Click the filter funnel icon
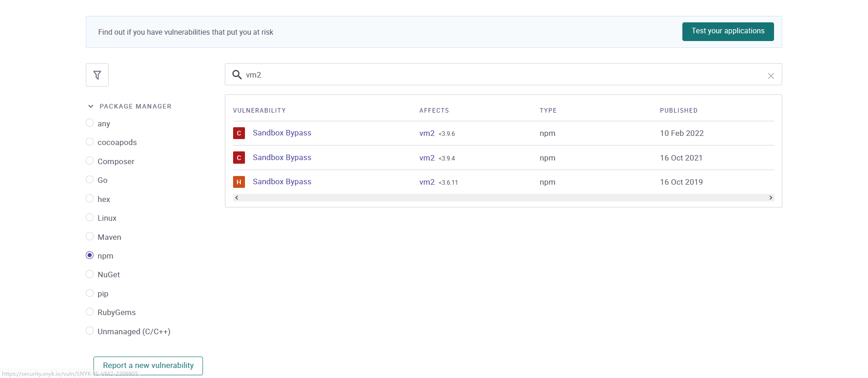 pos(97,75)
